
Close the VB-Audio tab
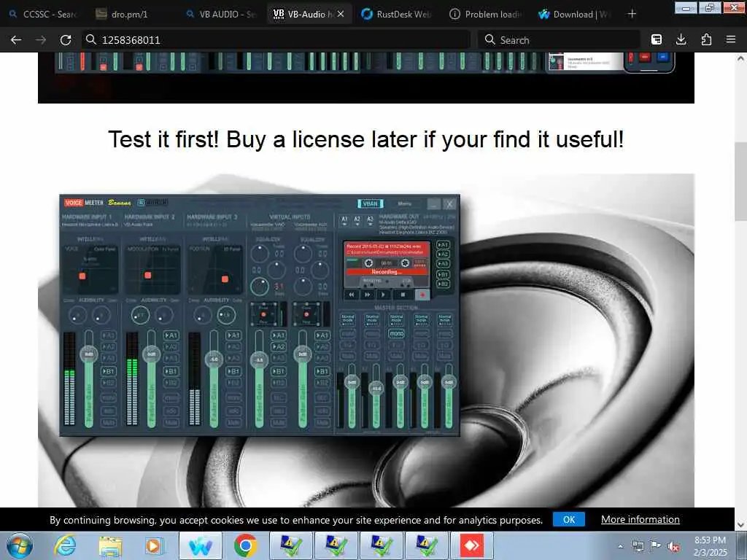(x=341, y=15)
